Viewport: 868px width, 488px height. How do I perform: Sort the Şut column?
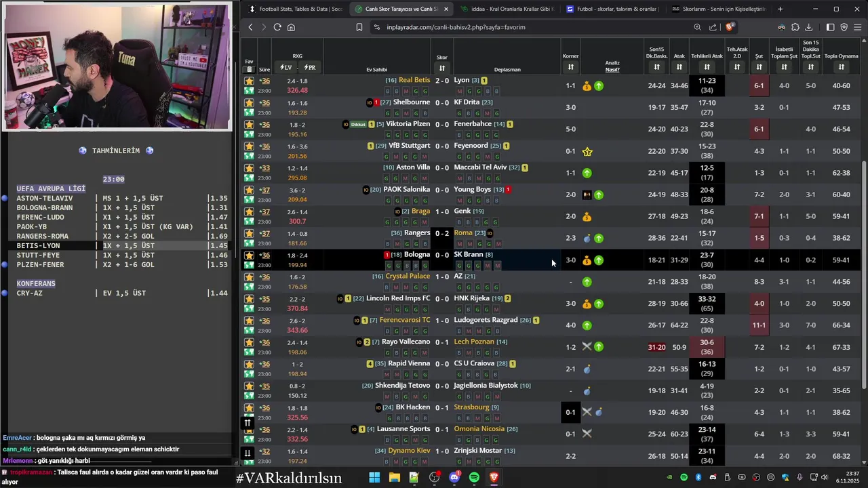[x=759, y=67]
